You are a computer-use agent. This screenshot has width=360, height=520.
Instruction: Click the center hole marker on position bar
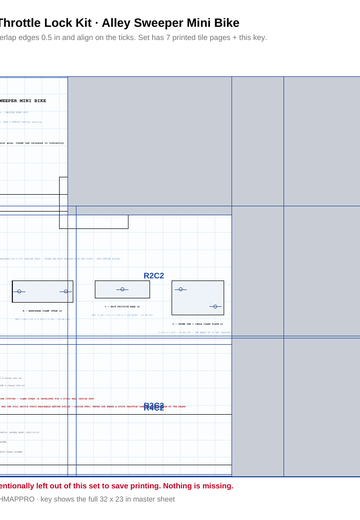pyautogui.click(x=122, y=289)
